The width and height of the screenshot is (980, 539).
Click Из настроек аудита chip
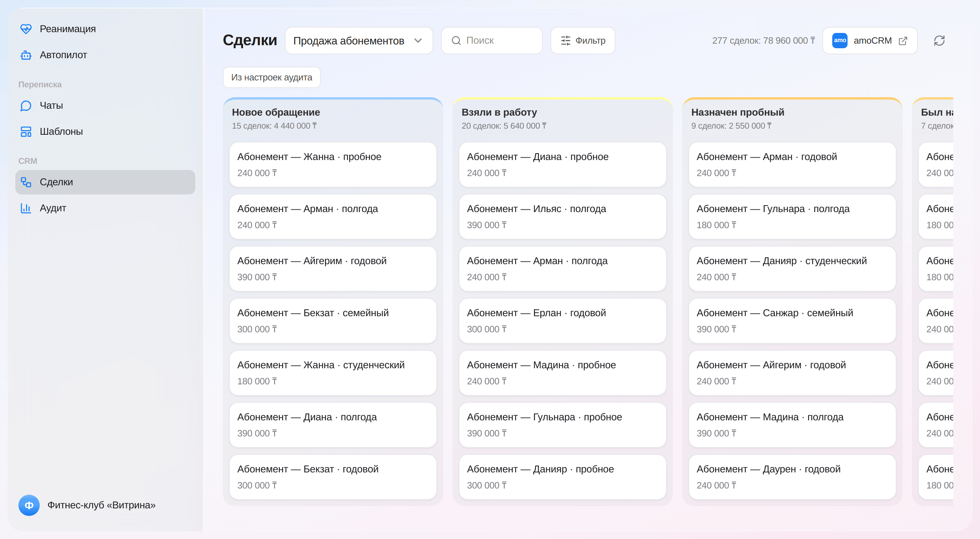[x=272, y=77]
